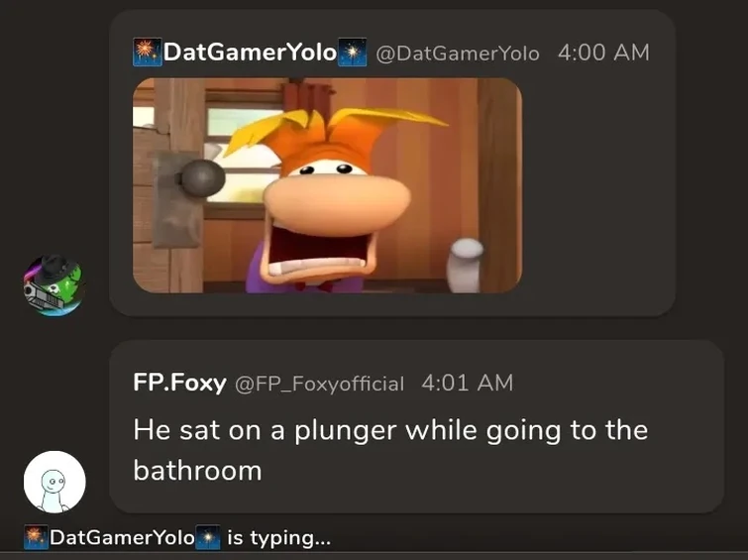Click the 4:01 AM timestamp

point(467,383)
